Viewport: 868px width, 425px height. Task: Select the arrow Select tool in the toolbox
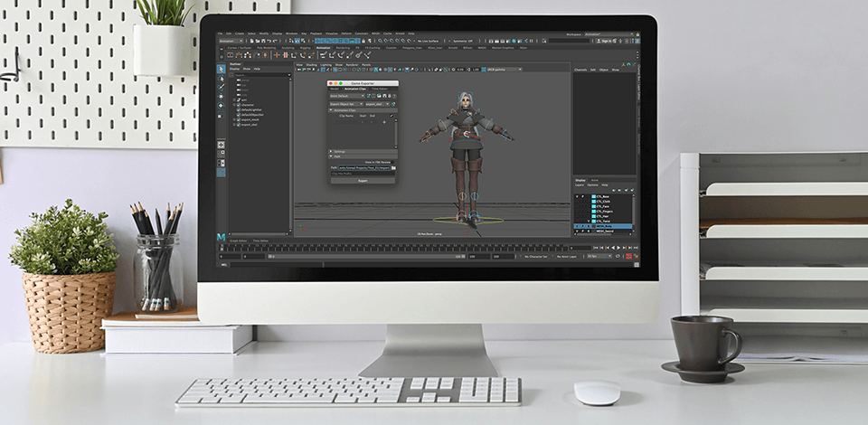click(x=222, y=69)
